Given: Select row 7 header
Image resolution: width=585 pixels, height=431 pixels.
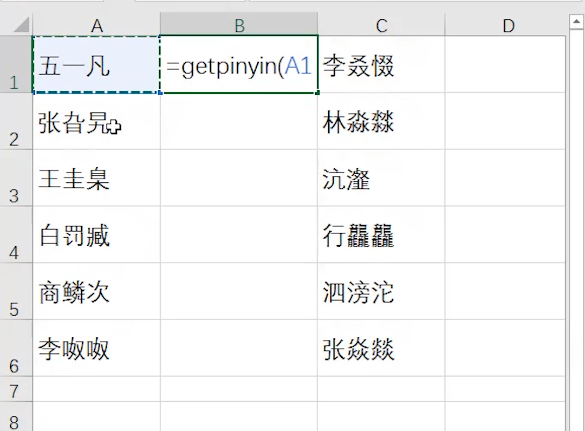Looking at the screenshot, I should (x=16, y=389).
